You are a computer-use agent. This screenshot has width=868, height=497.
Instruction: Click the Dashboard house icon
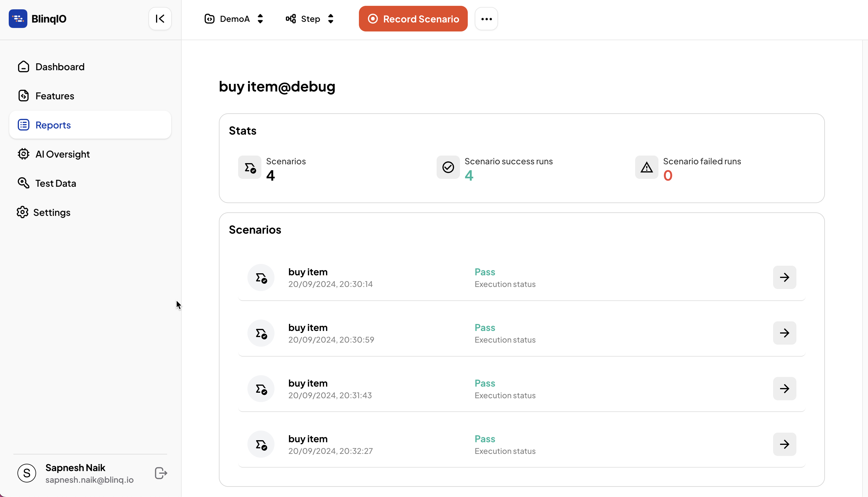[x=24, y=66]
